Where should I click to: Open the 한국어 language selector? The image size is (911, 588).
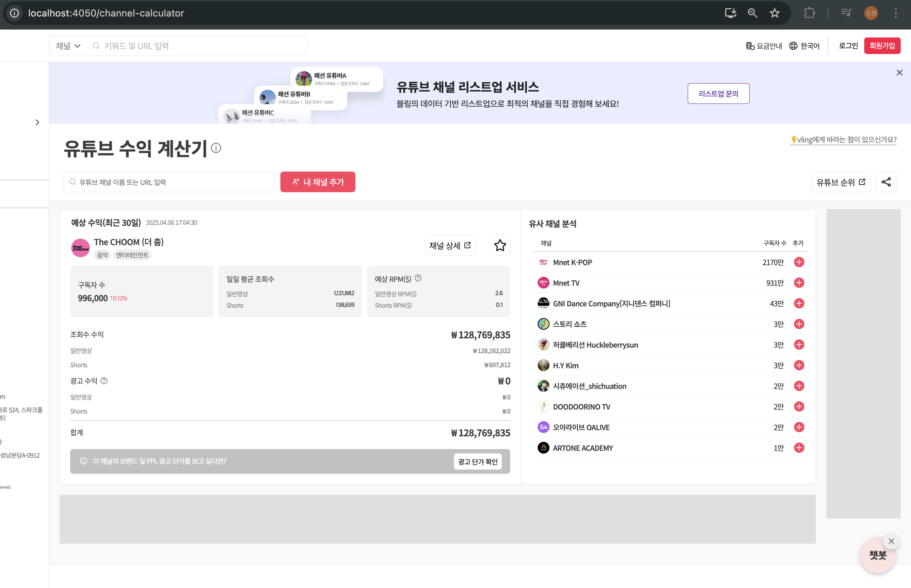pos(804,46)
